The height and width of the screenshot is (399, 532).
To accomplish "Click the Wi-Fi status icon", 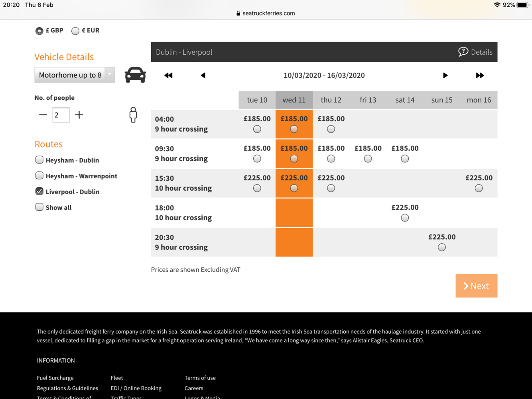I will [497, 5].
